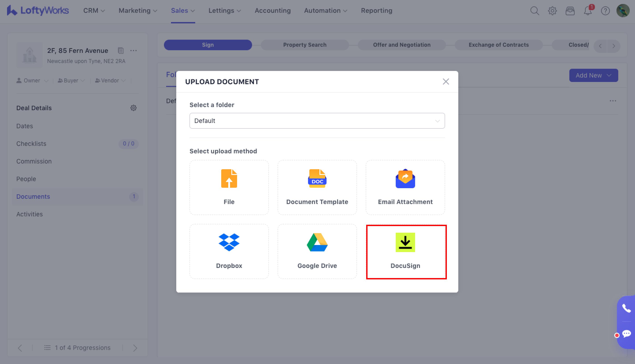
Task: Open the Checklists section
Action: point(31,144)
